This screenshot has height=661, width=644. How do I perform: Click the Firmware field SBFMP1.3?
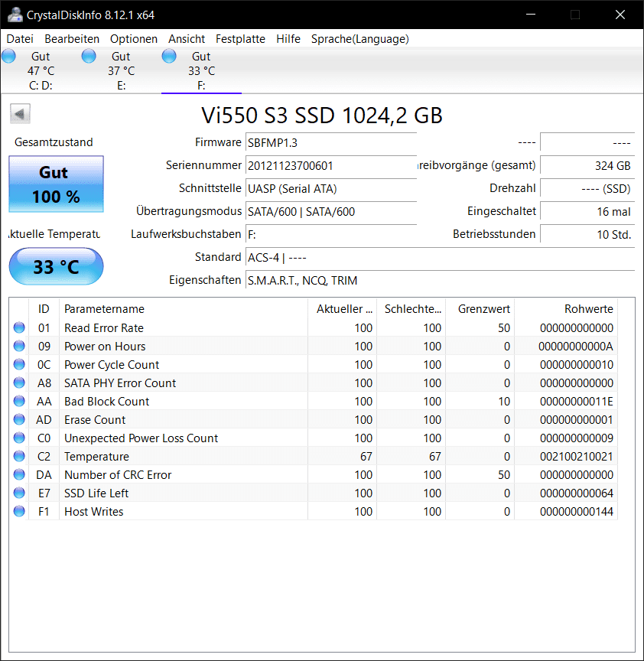(331, 142)
